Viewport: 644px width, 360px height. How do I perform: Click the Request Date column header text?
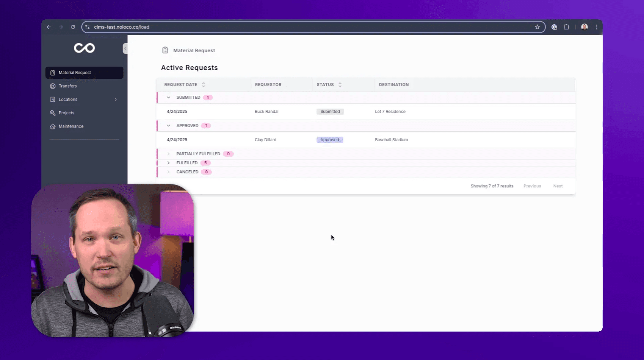[x=180, y=85]
